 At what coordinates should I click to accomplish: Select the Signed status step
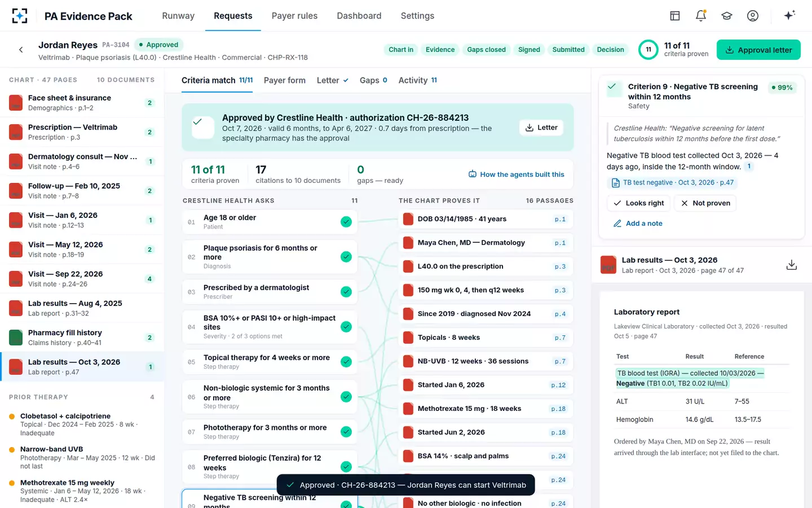(x=529, y=50)
